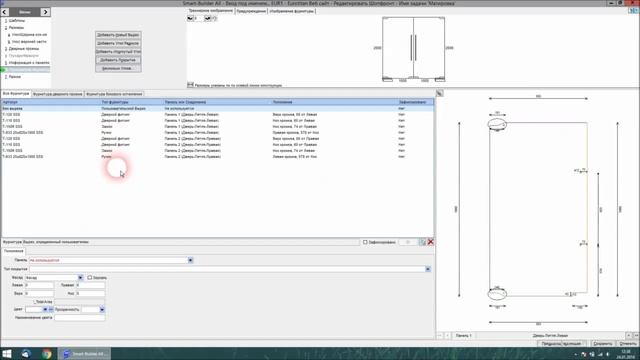Click the Добавить Отогнутый Угол button
This screenshot has width=640, height=360.
pyautogui.click(x=118, y=52)
